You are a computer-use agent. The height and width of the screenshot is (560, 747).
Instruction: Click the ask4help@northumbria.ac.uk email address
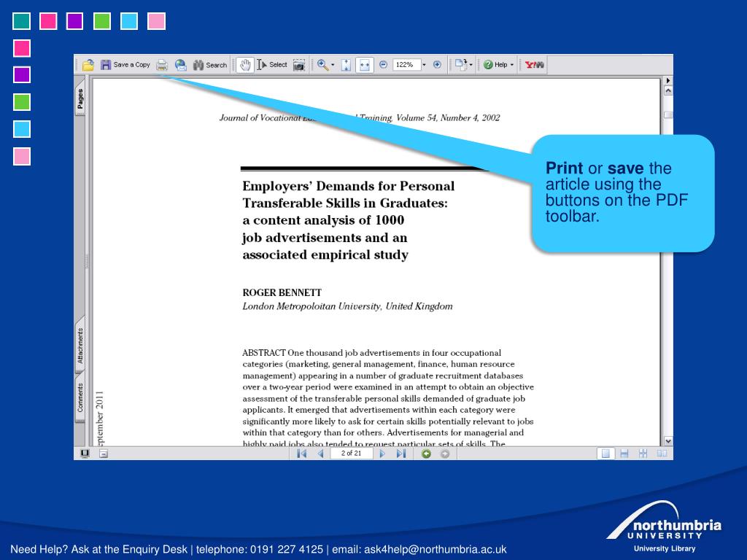coord(436,549)
